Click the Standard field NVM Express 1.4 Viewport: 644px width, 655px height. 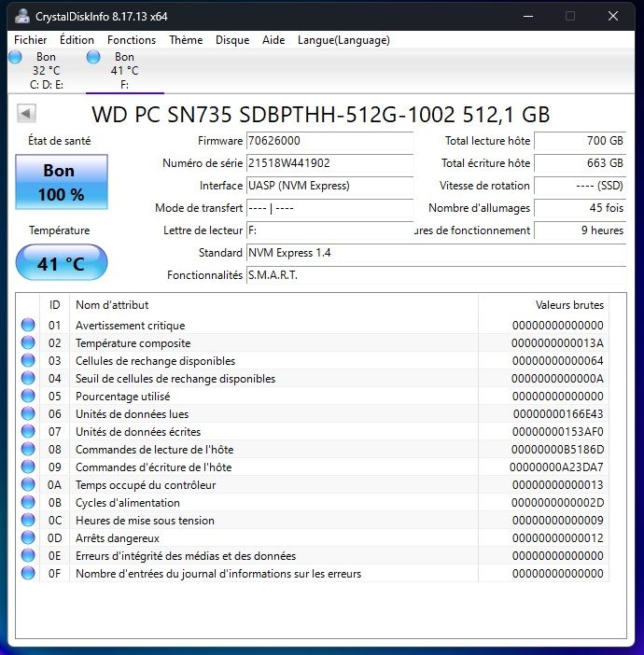point(436,253)
